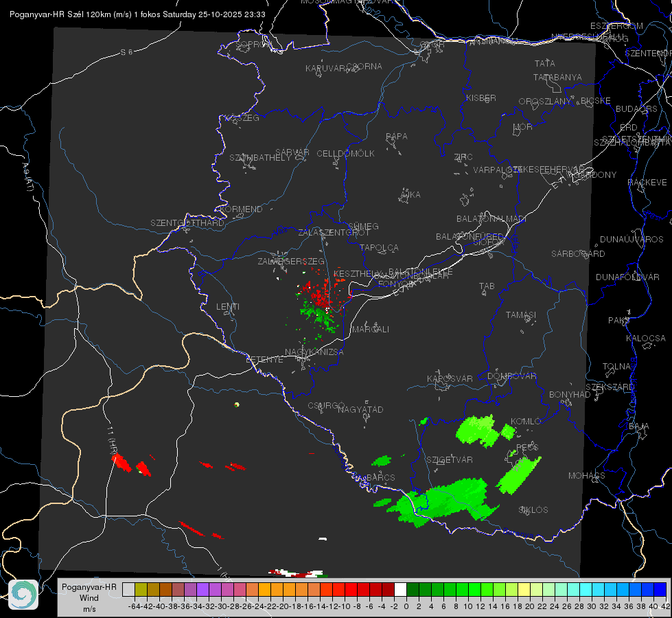Select the purple -34 legend swatch
672x618 pixels.
[202, 590]
